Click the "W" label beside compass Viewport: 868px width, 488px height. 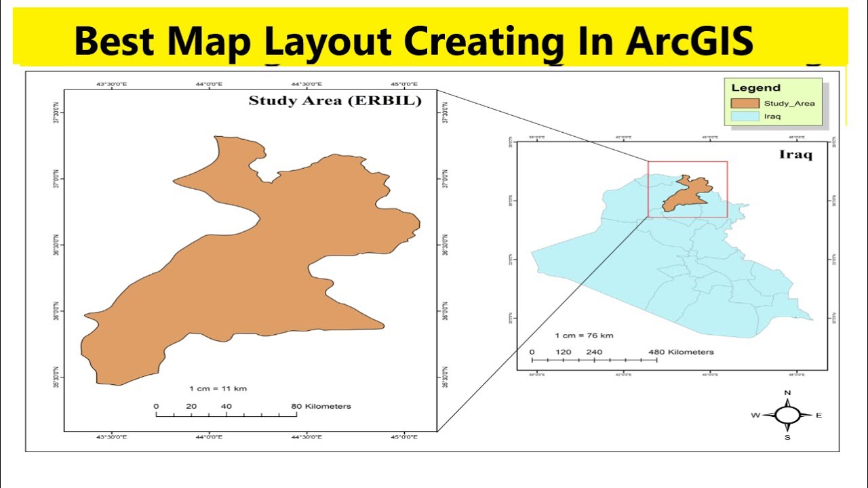click(x=755, y=415)
